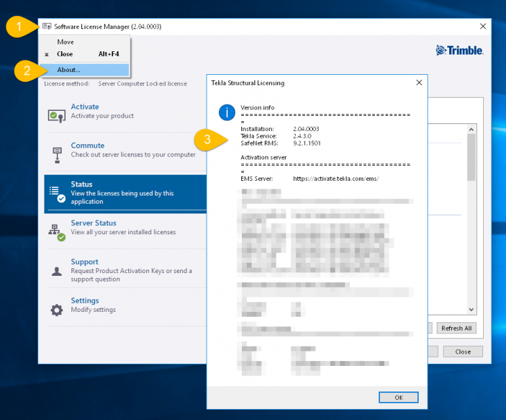Click Tekla Service version 2.4.3.0
Image resolution: width=506 pixels, height=420 pixels.
pos(302,136)
